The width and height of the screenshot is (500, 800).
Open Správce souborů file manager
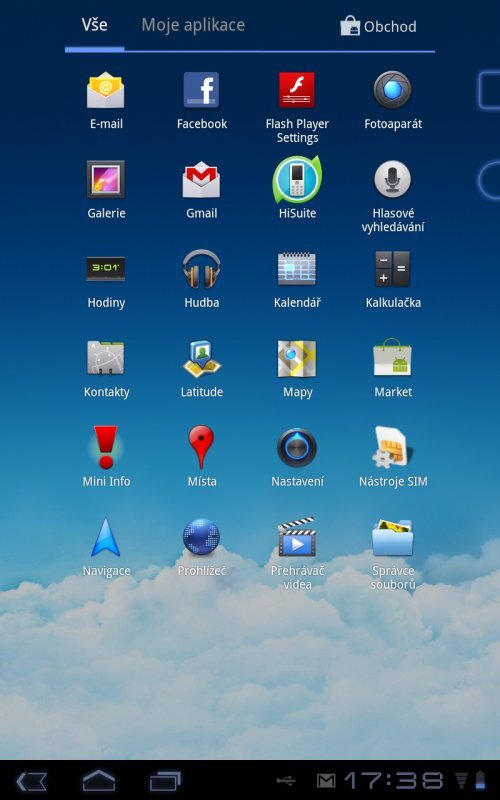click(392, 537)
